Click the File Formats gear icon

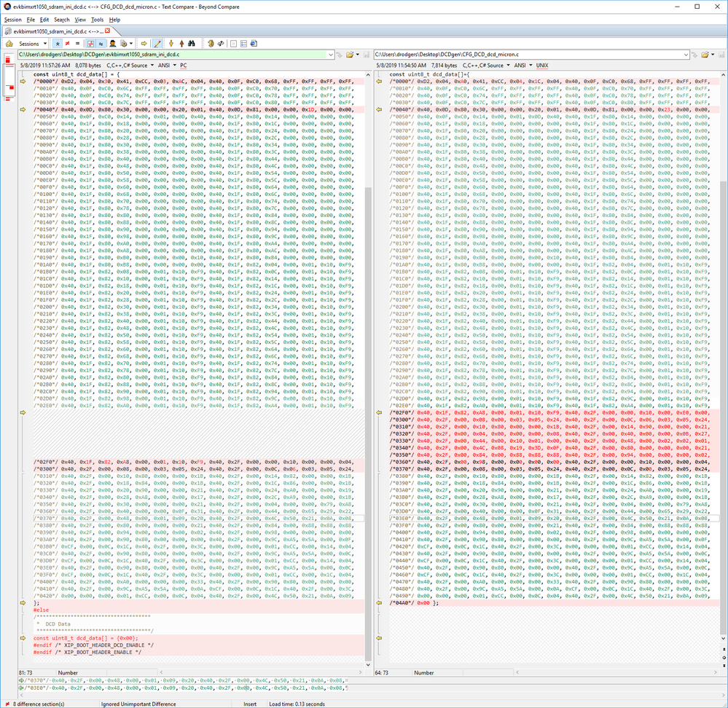tap(123, 44)
